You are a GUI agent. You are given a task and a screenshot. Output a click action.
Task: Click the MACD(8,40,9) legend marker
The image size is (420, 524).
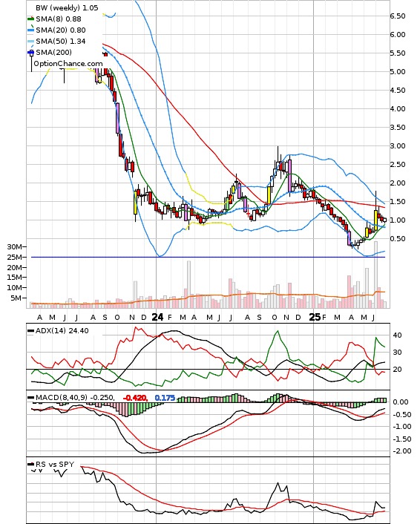pos(30,398)
